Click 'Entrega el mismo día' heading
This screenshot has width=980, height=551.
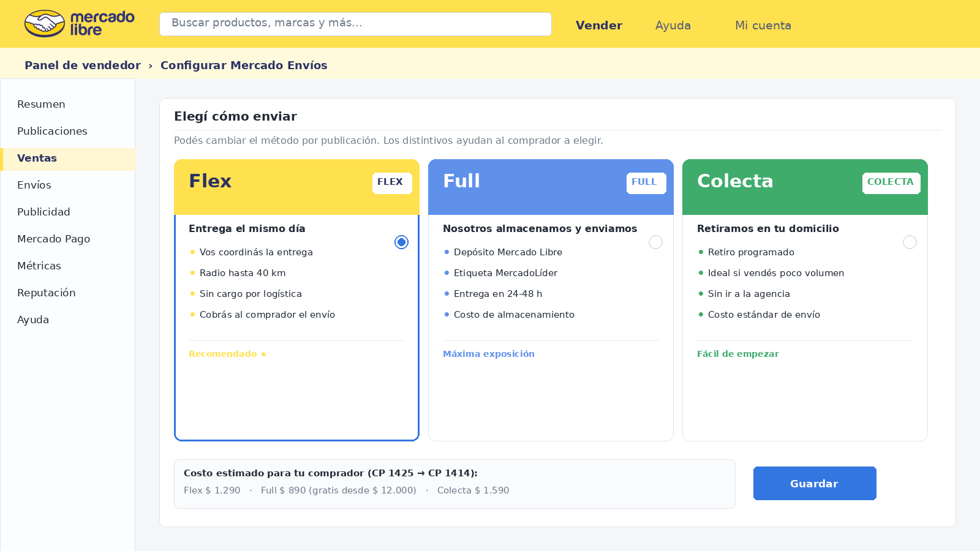coord(247,228)
